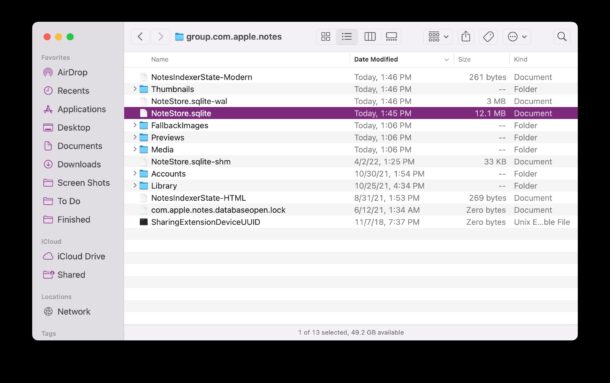Click the iCloud sidebar section header
The image size is (610, 383).
tap(51, 242)
